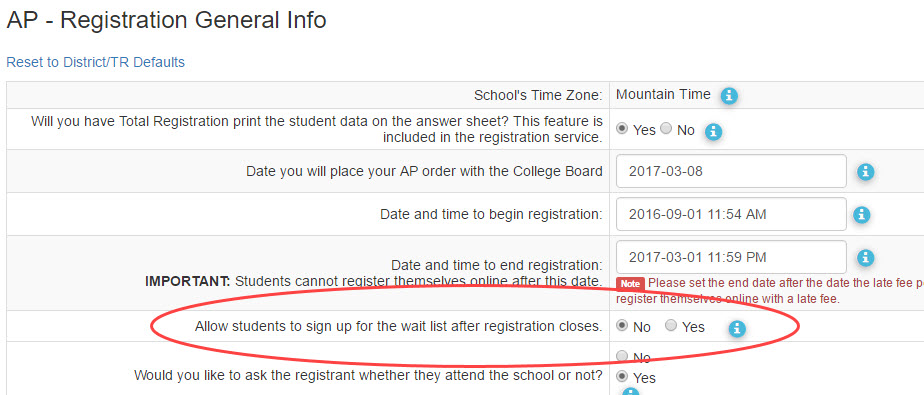Click the AP - Registration General Info heading
924x395 pixels.
tap(166, 21)
